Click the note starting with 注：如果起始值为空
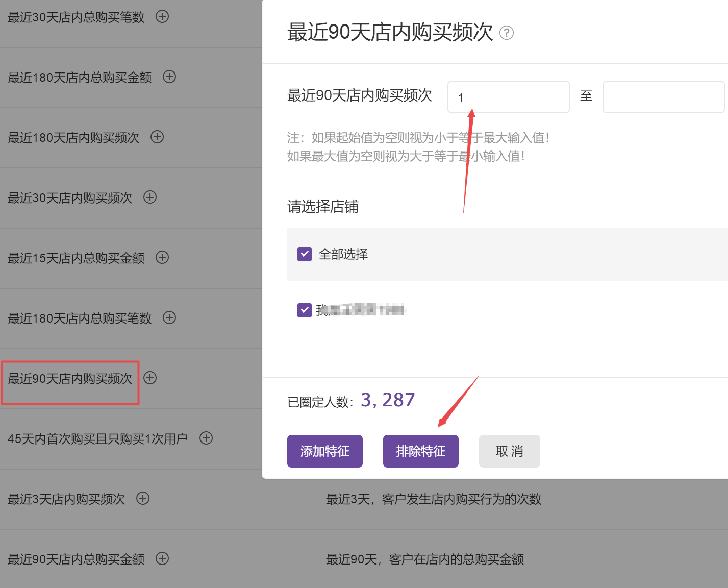The image size is (728, 588). [418, 138]
